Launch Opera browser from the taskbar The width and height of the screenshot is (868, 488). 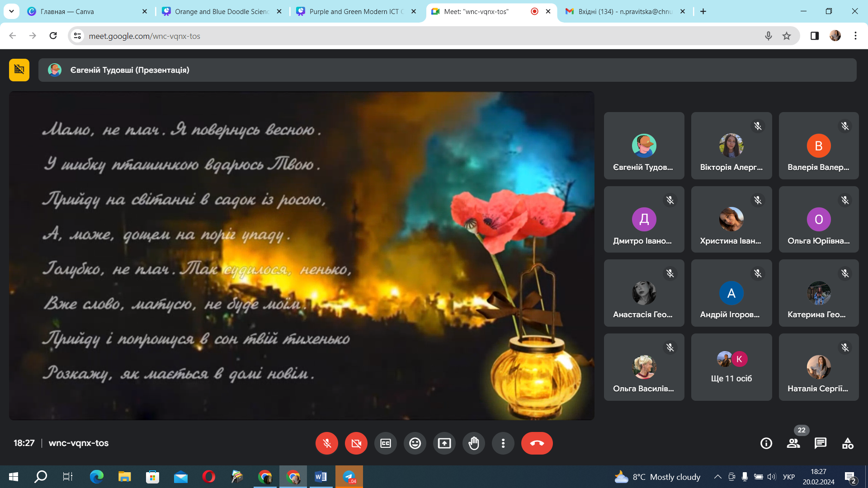tap(209, 477)
